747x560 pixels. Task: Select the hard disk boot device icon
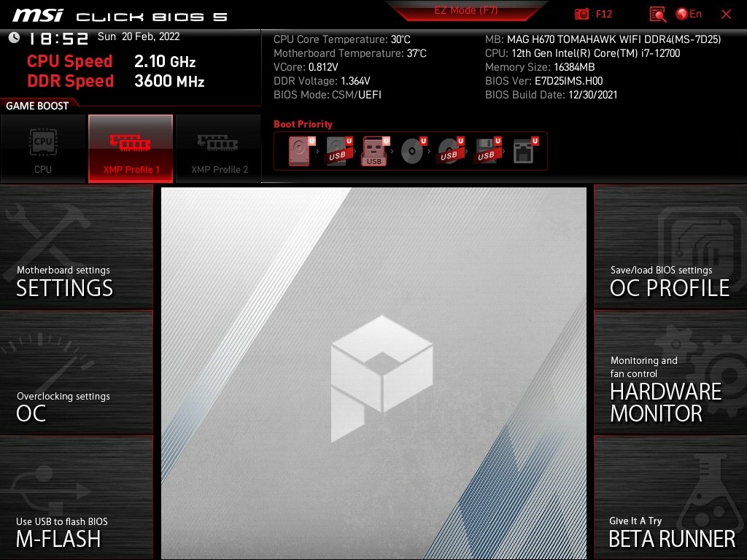tap(301, 151)
